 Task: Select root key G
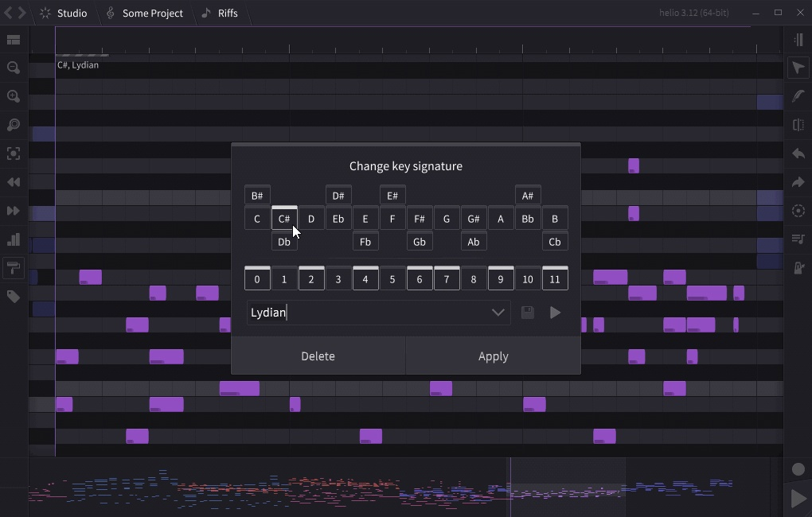[447, 219]
